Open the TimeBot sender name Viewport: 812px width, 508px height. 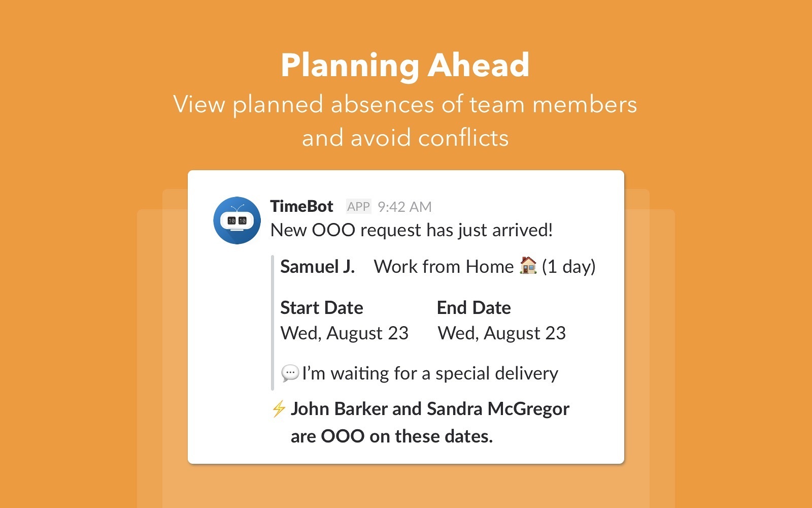301,206
